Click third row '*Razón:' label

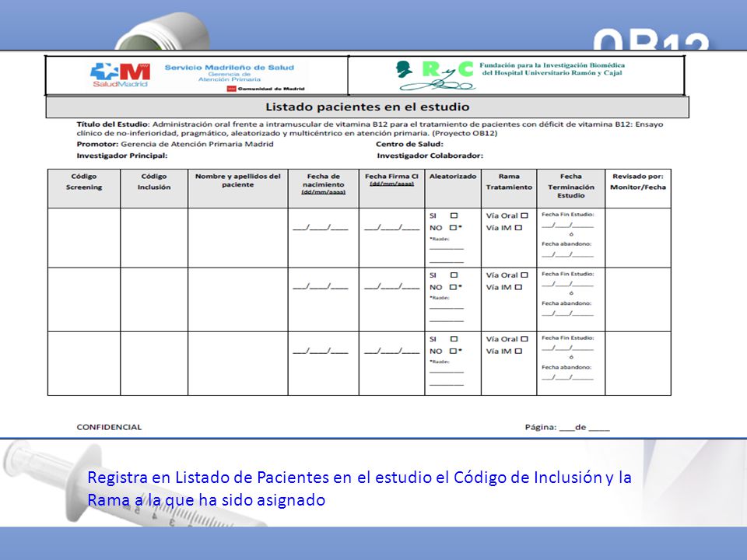[x=439, y=362]
